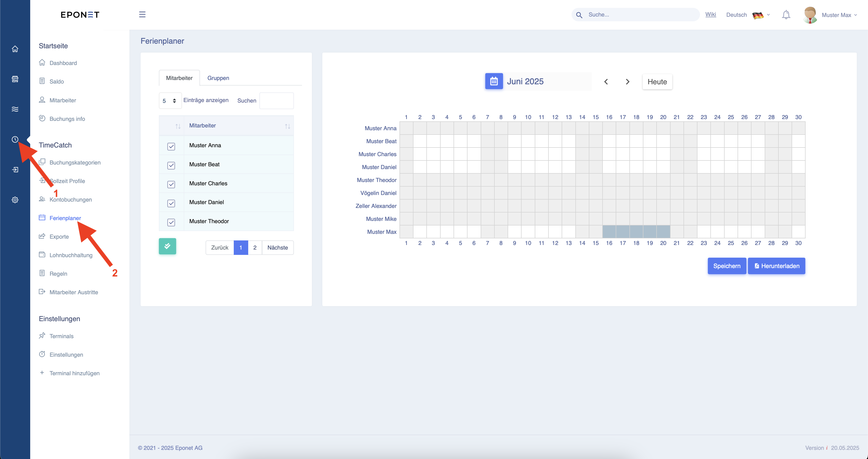The image size is (868, 459).
Task: Click the notification bell icon
Action: pos(786,15)
